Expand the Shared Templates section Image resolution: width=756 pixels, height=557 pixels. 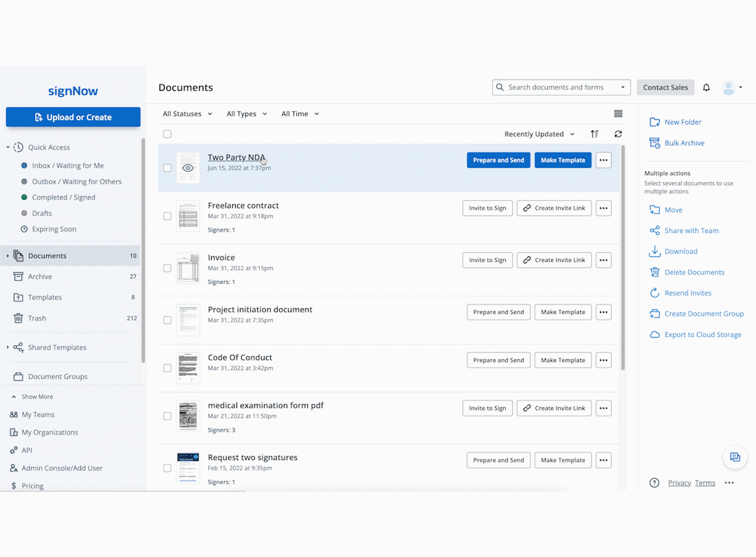tap(8, 347)
